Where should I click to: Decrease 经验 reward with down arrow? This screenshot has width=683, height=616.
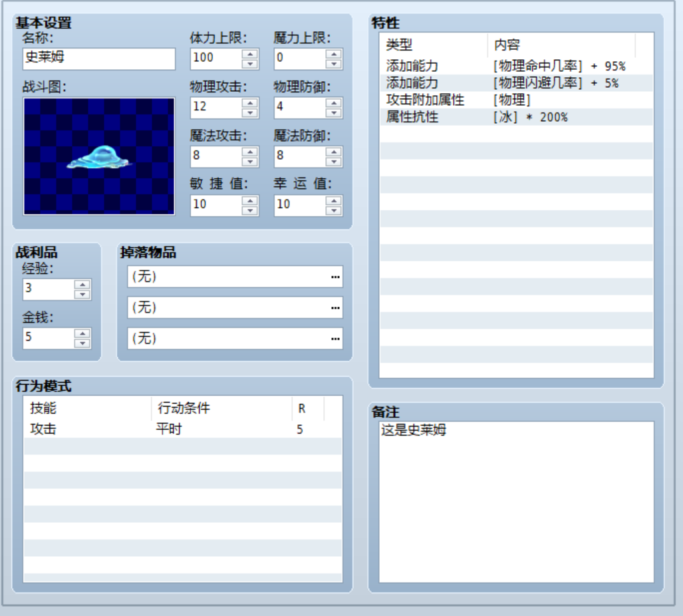[x=82, y=295]
